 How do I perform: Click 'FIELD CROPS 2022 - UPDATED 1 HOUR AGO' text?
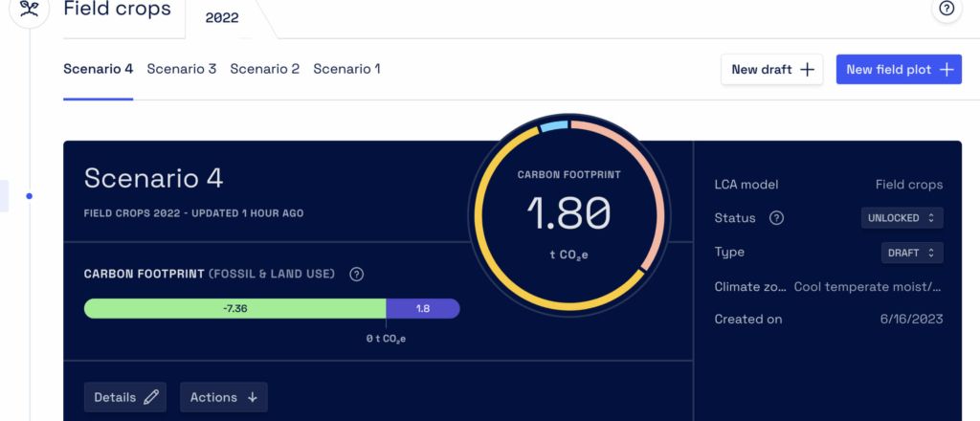coord(193,213)
